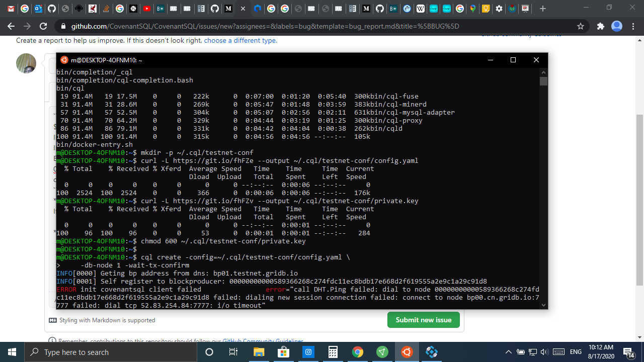Open a new Chrome tab
This screenshot has width=644, height=362.
[x=542, y=9]
